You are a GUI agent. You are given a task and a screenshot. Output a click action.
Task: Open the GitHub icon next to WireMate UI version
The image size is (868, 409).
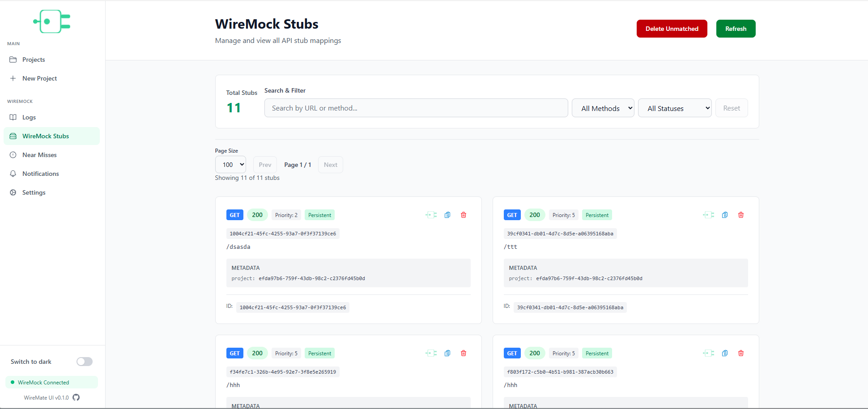pyautogui.click(x=76, y=397)
